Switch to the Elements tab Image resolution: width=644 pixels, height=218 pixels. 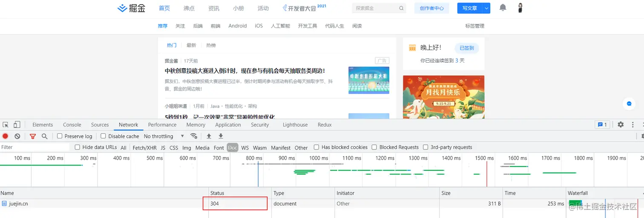(x=43, y=125)
